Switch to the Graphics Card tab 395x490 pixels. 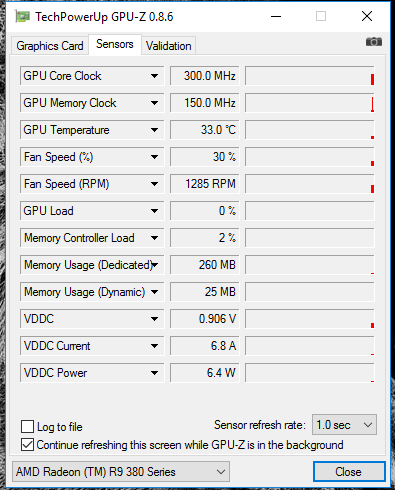(x=50, y=46)
